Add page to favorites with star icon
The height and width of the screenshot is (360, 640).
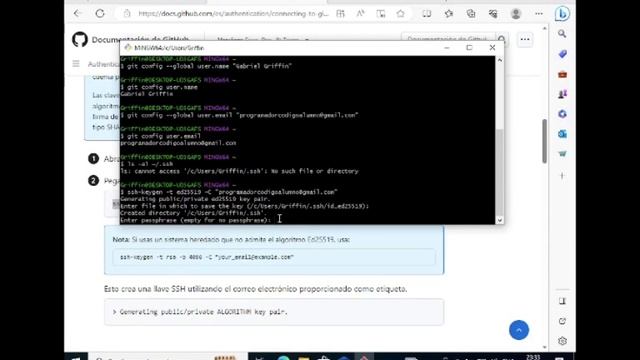400,13
